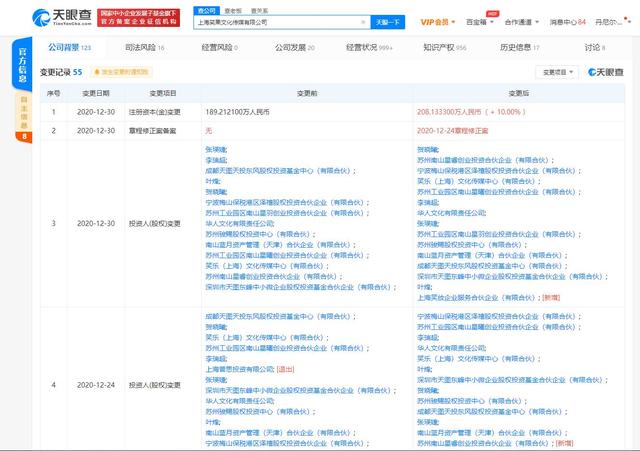Screen dimensions: 640x451
Task: Click the 变更日期 column header
Action: [96, 93]
